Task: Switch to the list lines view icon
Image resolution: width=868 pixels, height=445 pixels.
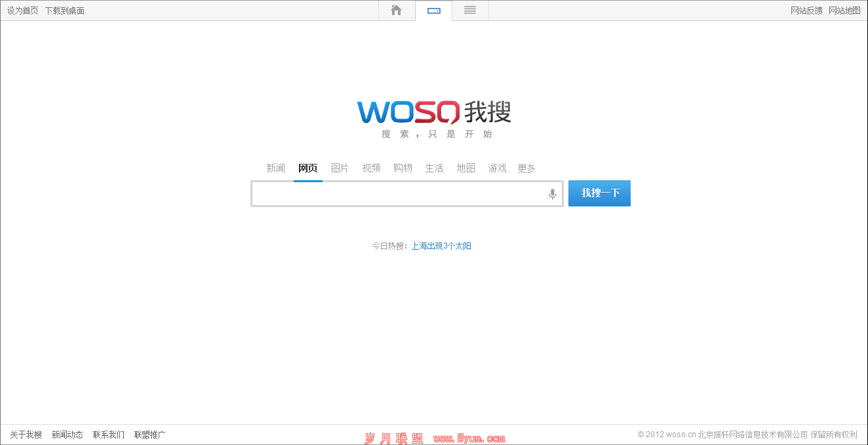Action: click(x=470, y=10)
